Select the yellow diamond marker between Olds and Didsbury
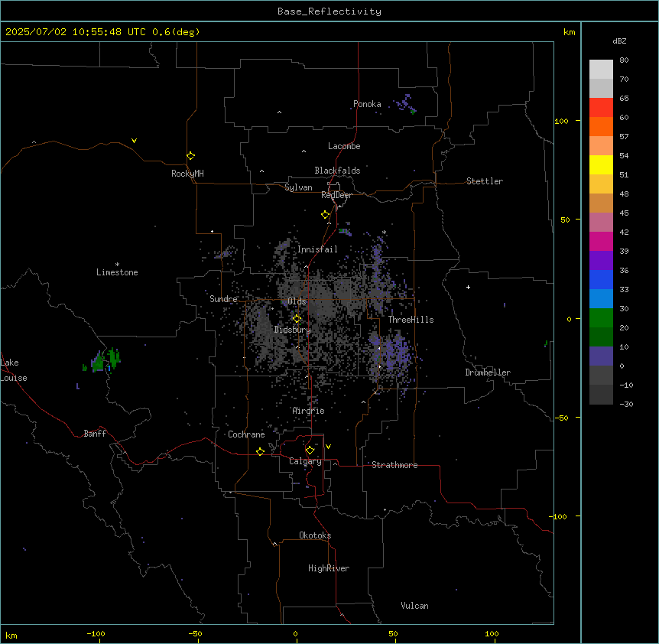This screenshot has width=659, height=644. click(297, 319)
